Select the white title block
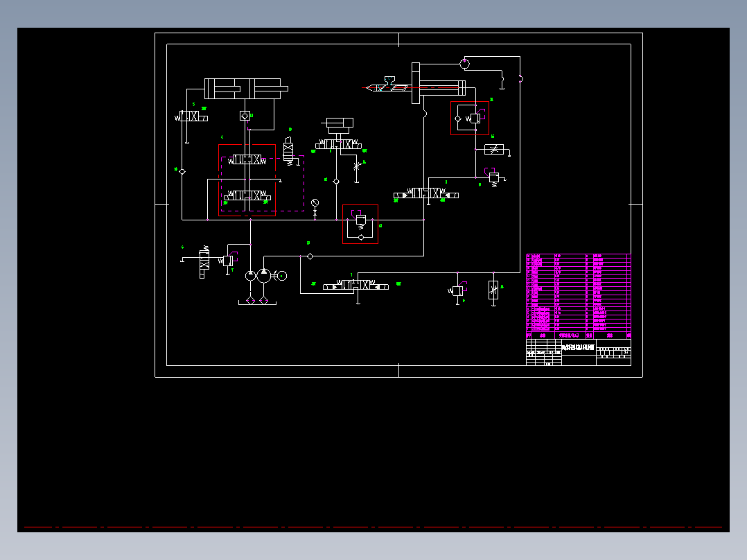The height and width of the screenshot is (560, 747). pos(579,352)
